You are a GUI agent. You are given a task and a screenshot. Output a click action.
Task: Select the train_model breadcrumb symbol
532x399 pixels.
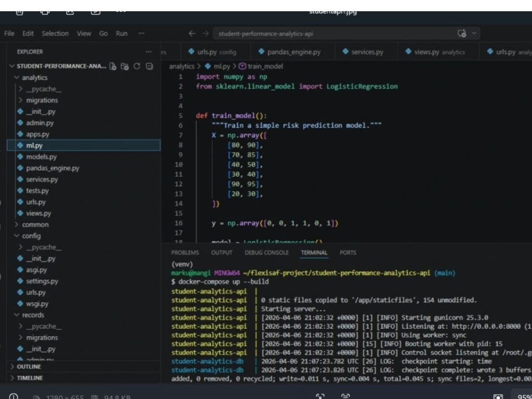point(265,66)
